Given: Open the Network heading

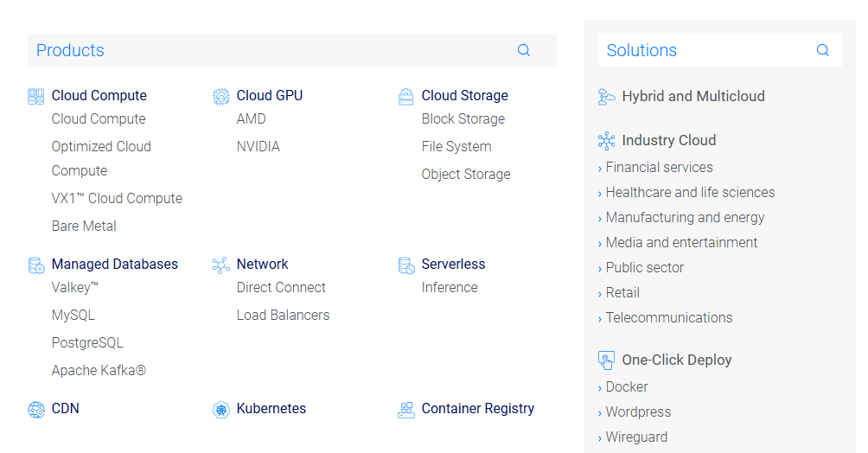Looking at the screenshot, I should [263, 265].
